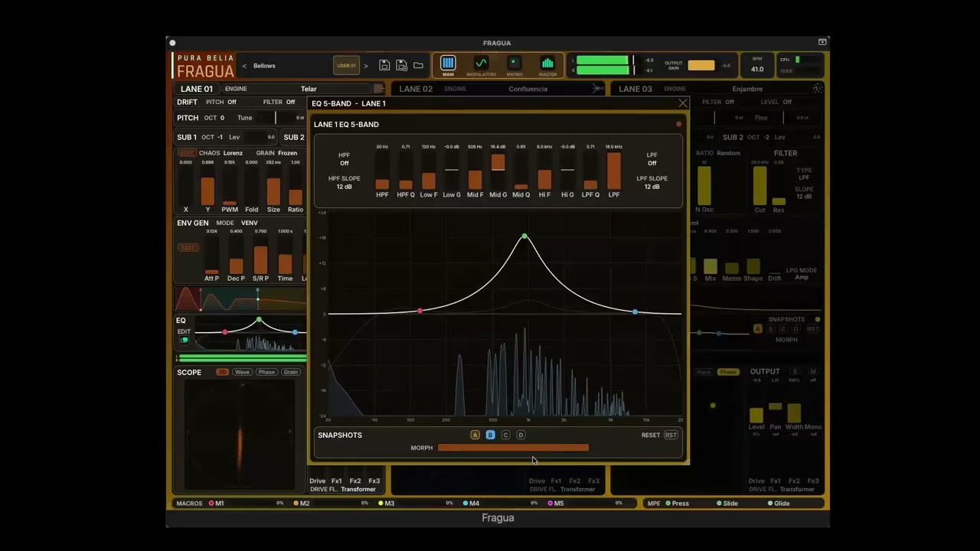The image size is (980, 551).
Task: Switch to the Modulators view
Action: point(481,65)
